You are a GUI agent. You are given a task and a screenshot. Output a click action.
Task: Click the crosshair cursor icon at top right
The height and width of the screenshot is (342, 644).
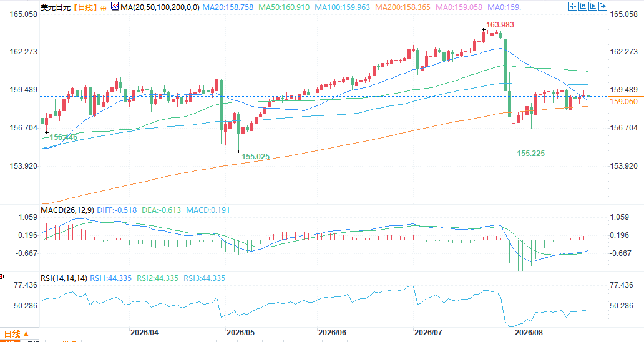coord(573,6)
